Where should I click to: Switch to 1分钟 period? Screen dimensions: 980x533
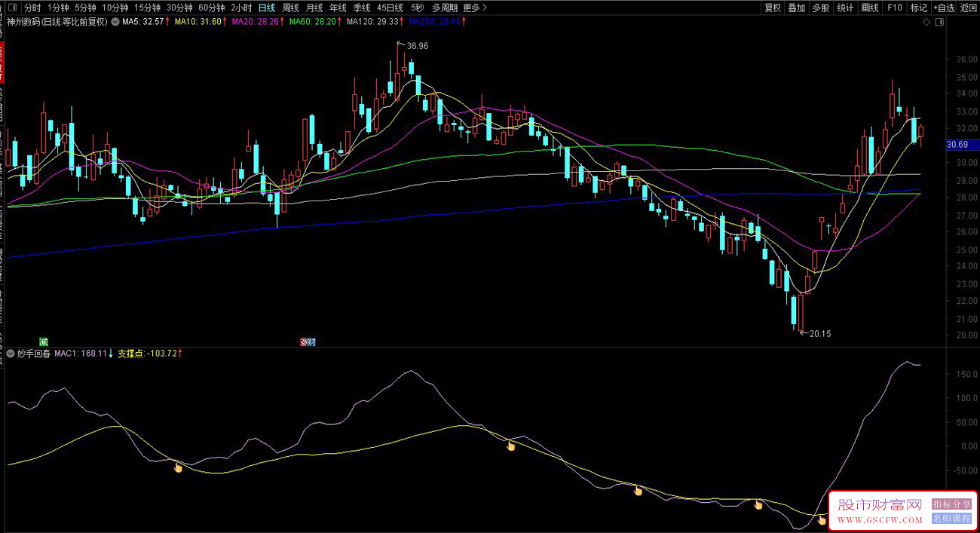pos(58,8)
